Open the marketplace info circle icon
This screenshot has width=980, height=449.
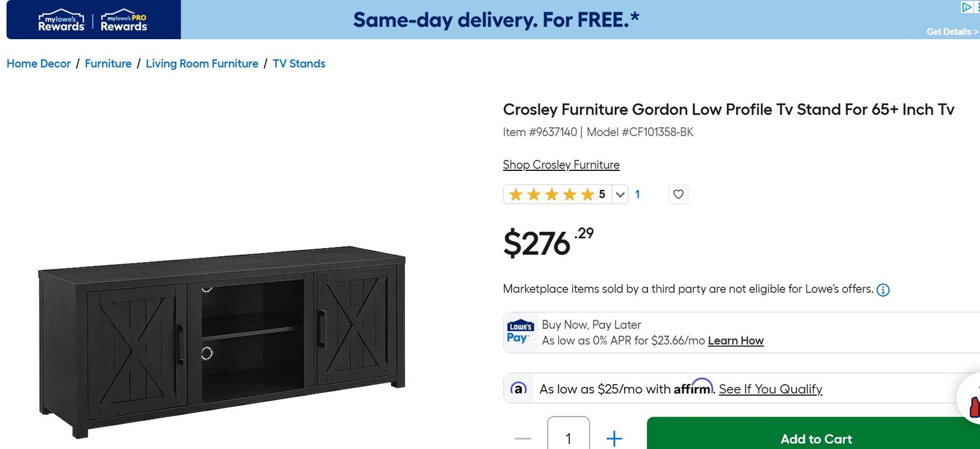883,290
